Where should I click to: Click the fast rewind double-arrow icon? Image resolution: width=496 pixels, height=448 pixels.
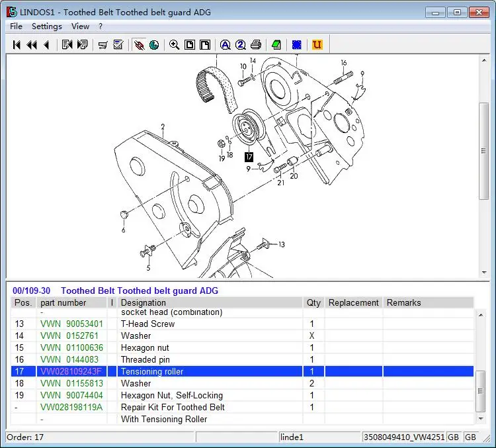pos(31,45)
